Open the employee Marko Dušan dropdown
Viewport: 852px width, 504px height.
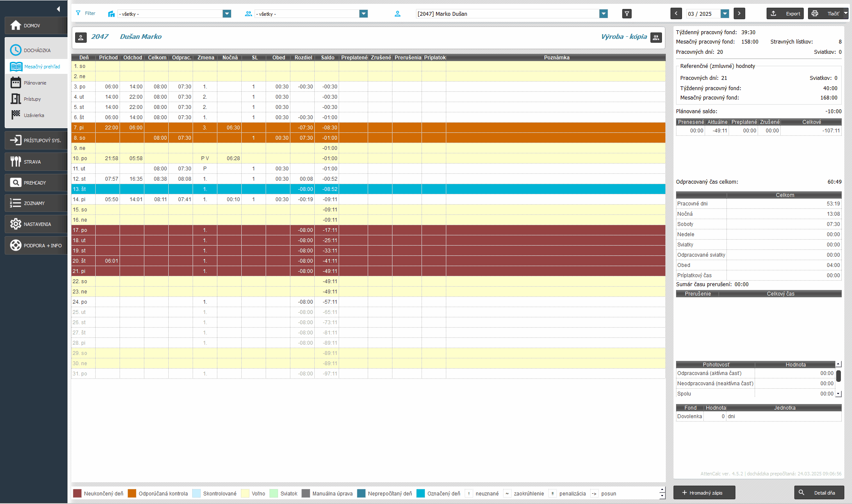pos(603,14)
